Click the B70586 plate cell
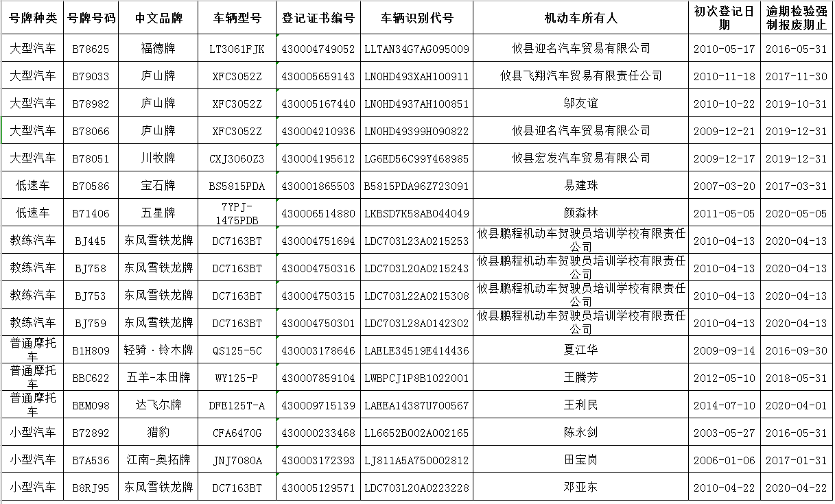835x504 pixels. (91, 186)
